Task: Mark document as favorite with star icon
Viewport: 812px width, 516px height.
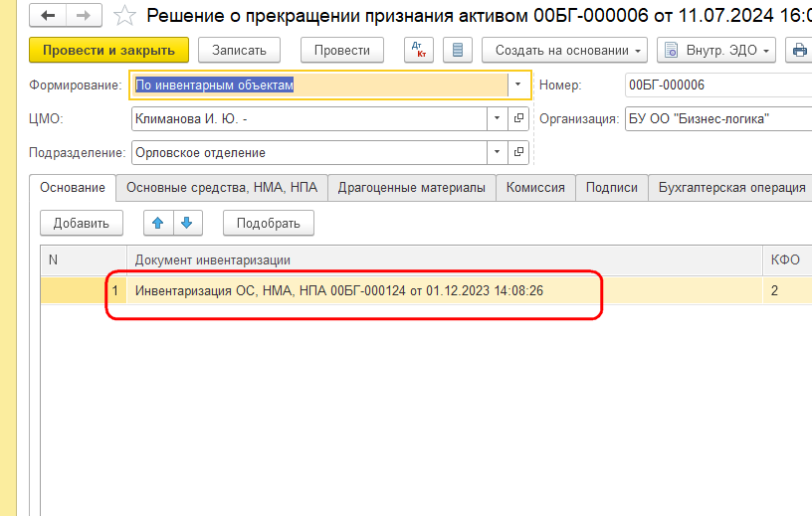Action: [124, 16]
